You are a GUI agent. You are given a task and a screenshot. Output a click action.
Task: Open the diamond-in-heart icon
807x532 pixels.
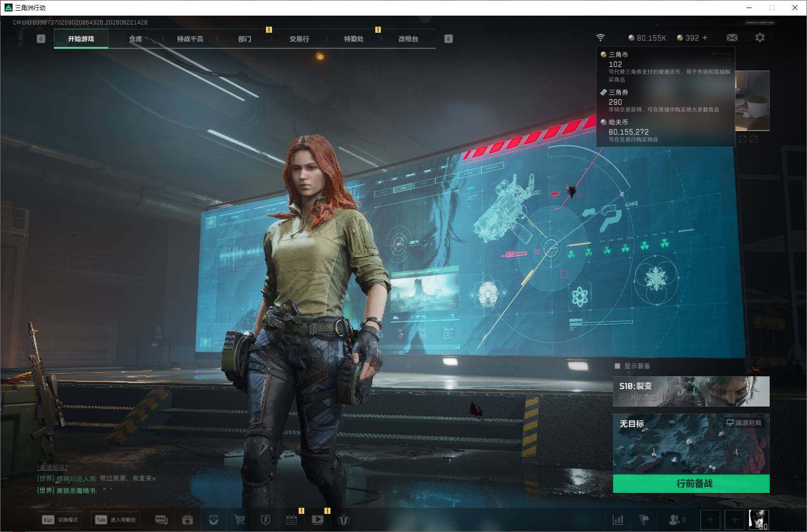[x=214, y=520]
